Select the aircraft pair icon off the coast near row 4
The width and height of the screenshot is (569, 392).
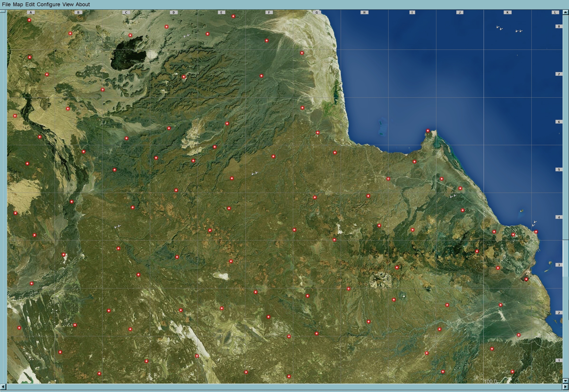tap(534, 223)
